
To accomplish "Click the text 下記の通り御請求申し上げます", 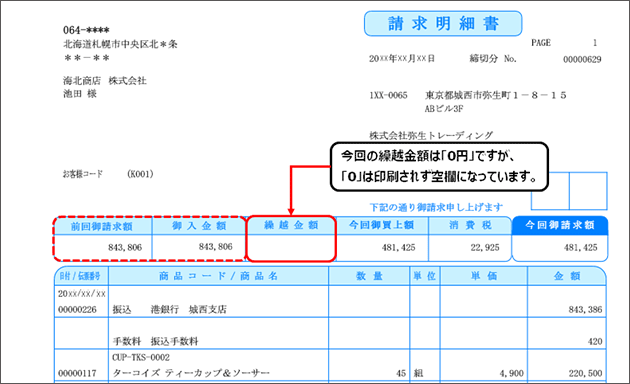I will pos(436,207).
